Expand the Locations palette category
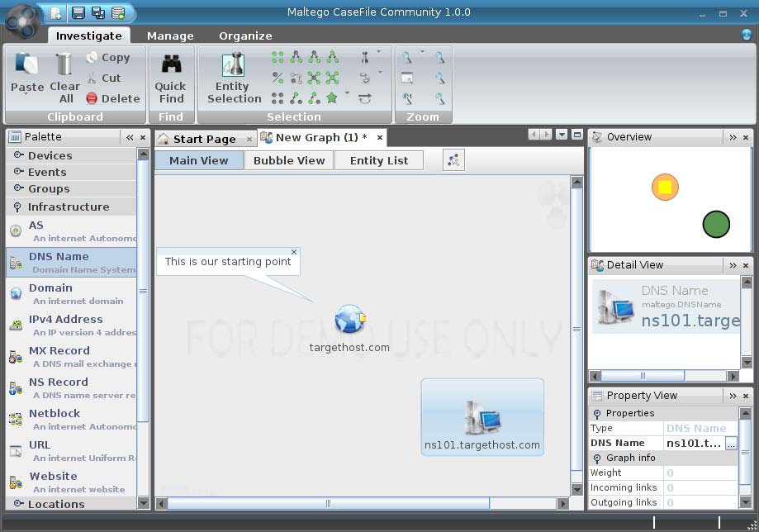 (x=56, y=504)
